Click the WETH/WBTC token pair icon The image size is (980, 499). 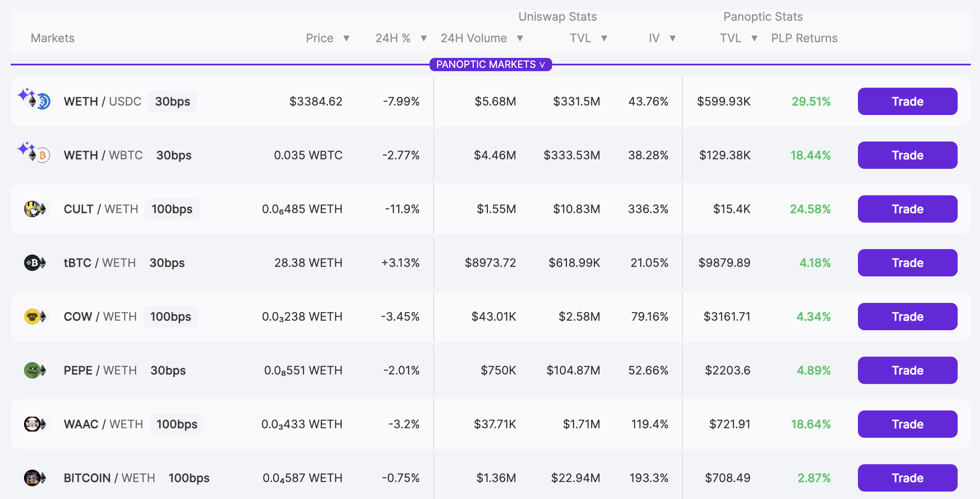(x=37, y=155)
